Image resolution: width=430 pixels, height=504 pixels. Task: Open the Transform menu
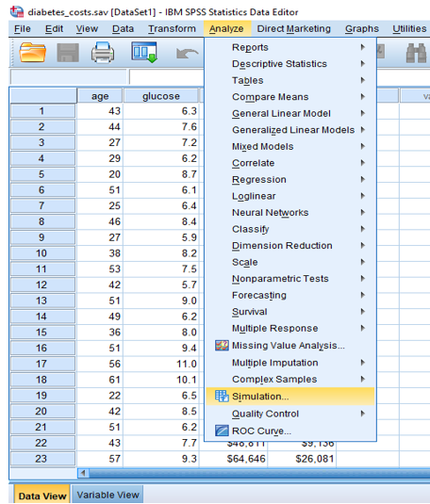tap(172, 29)
